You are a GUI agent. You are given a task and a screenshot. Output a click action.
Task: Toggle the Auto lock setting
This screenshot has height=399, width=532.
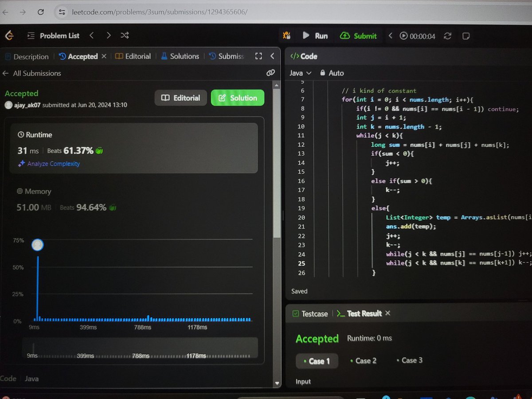pyautogui.click(x=332, y=73)
